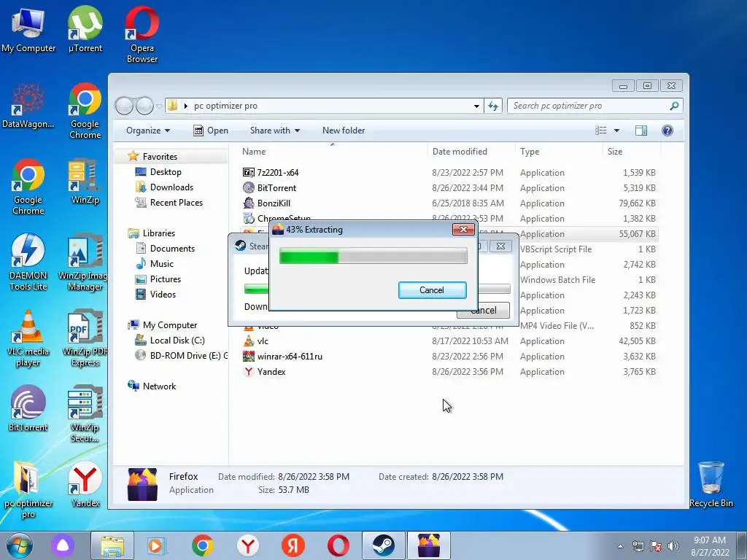Open Music library
Image resolution: width=747 pixels, height=560 pixels.
[161, 264]
